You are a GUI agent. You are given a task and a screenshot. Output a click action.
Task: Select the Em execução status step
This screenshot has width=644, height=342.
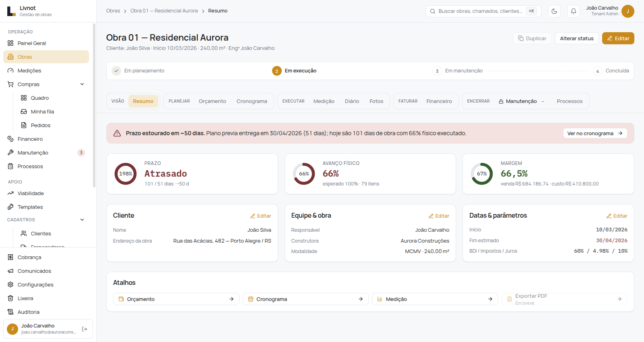point(295,71)
